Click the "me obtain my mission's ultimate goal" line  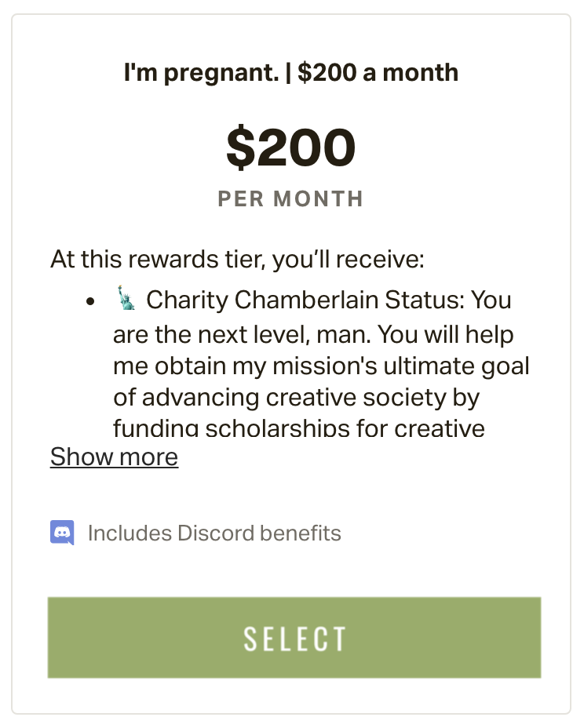(x=321, y=366)
